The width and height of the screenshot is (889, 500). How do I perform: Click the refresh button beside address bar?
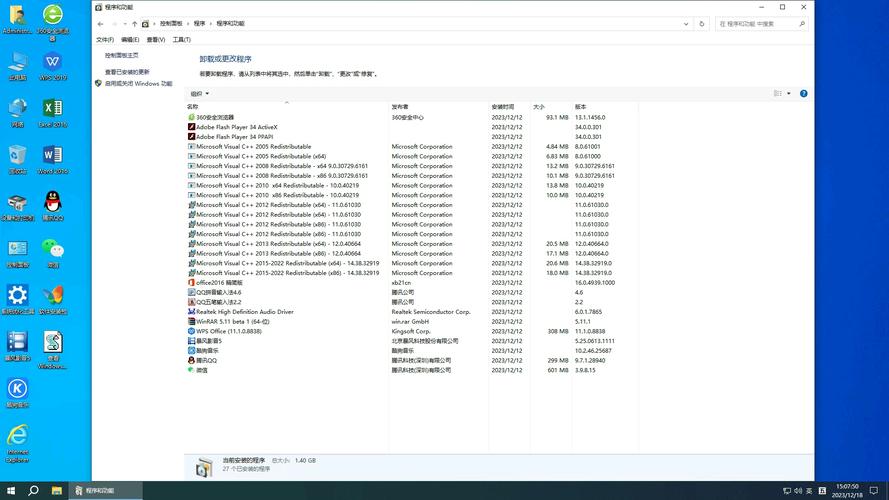(x=701, y=24)
